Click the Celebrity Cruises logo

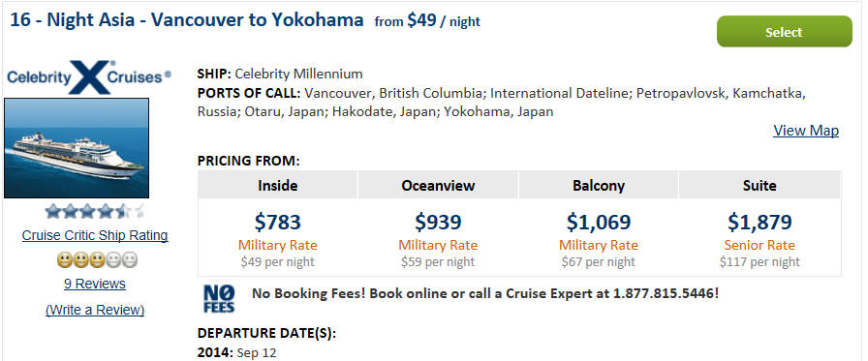pos(89,76)
